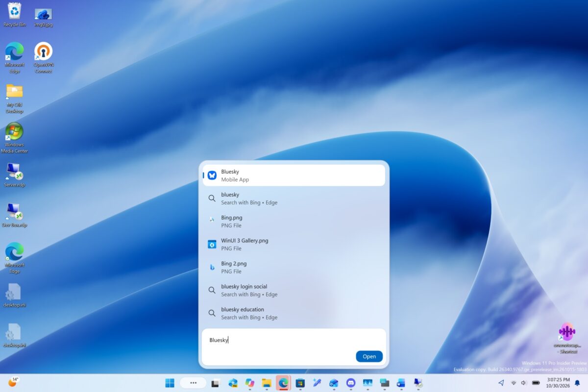Open the clock showing 3:07:25 PM
Viewport: 588px width, 392px height.
pyautogui.click(x=558, y=383)
